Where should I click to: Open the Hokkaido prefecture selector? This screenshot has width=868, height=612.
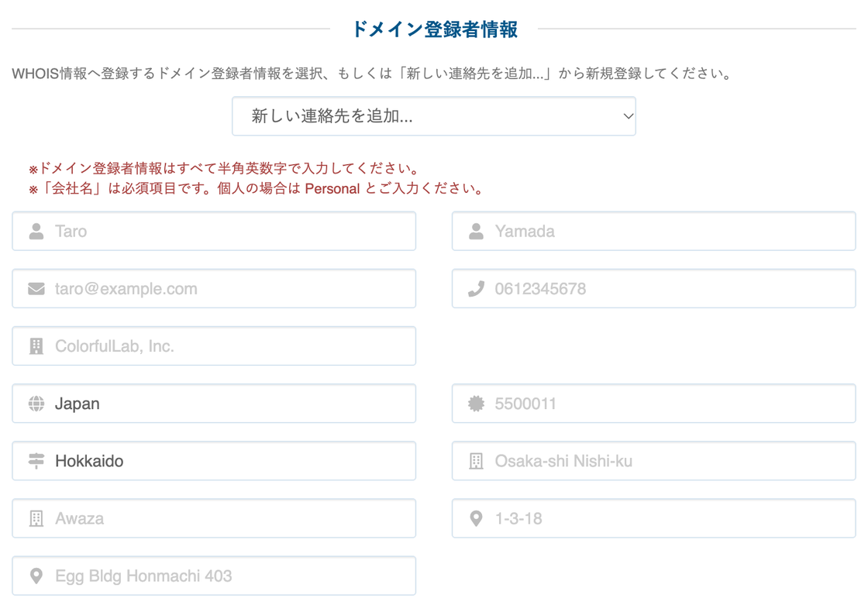coord(214,461)
